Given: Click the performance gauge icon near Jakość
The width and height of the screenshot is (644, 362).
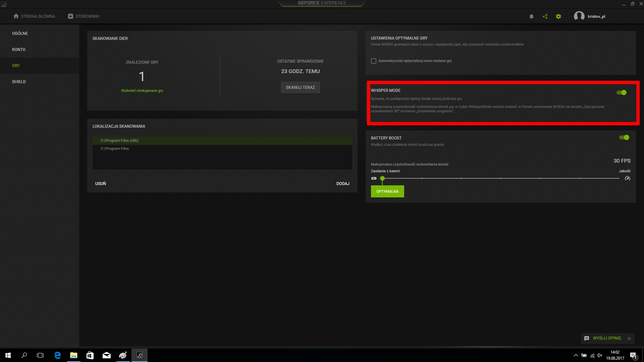Looking at the screenshot, I should [628, 179].
